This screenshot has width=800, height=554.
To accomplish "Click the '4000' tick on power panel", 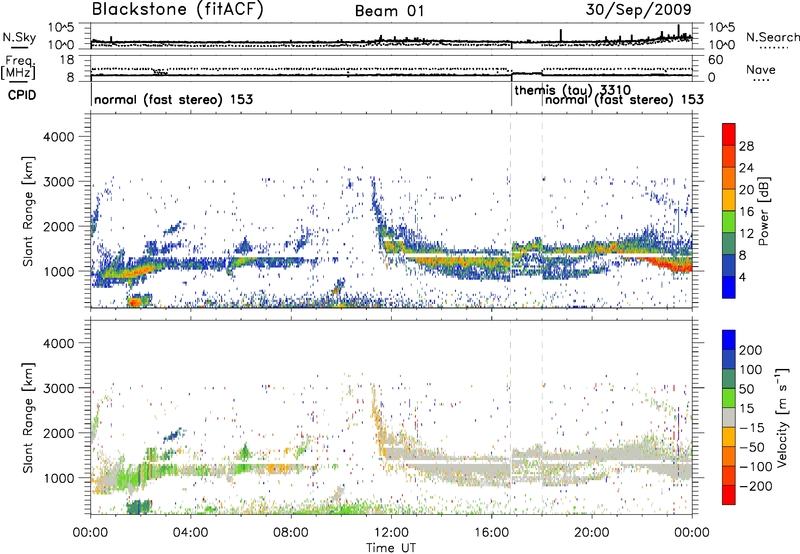I will tap(58, 137).
